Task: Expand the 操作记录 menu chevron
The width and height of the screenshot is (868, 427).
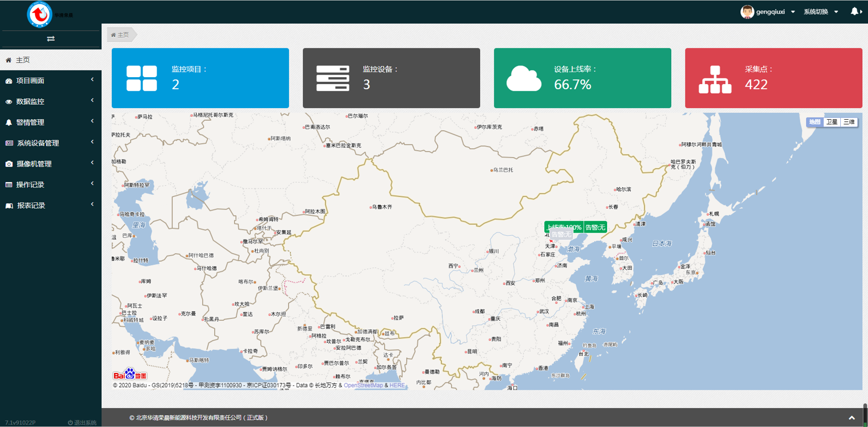Action: click(x=92, y=183)
